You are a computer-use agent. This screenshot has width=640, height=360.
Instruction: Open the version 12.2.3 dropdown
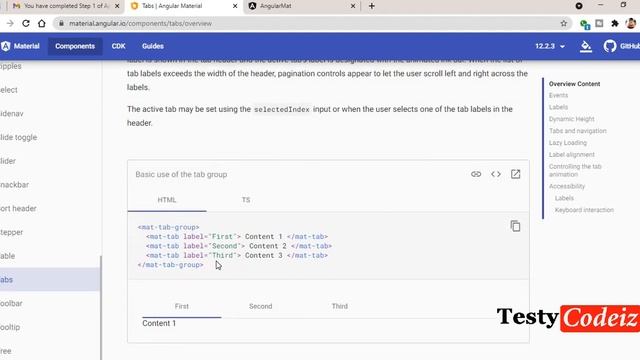coord(550,46)
